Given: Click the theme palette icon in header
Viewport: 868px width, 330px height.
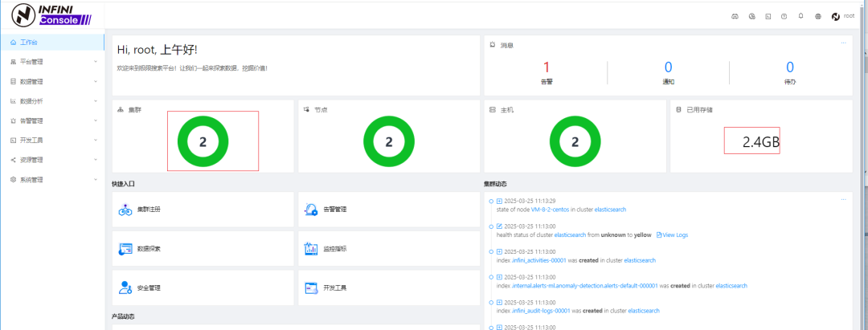Looking at the screenshot, I should [x=751, y=17].
